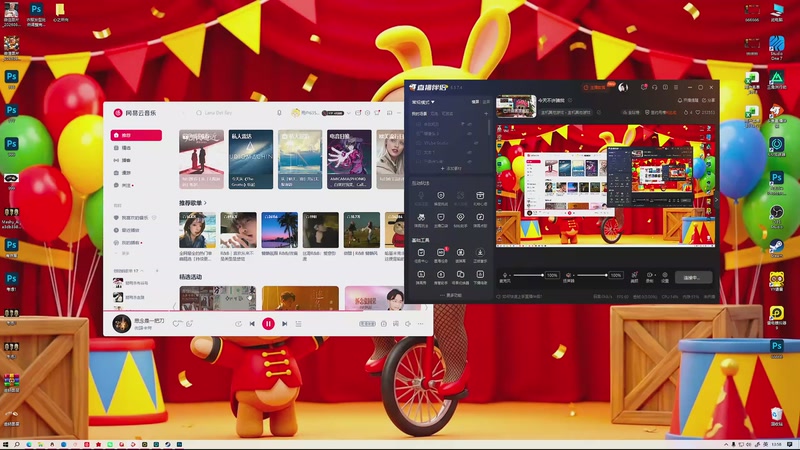Viewport: 800px width, 450px height.
Task: Open the tool icon with red notification badge
Action: tap(441, 253)
